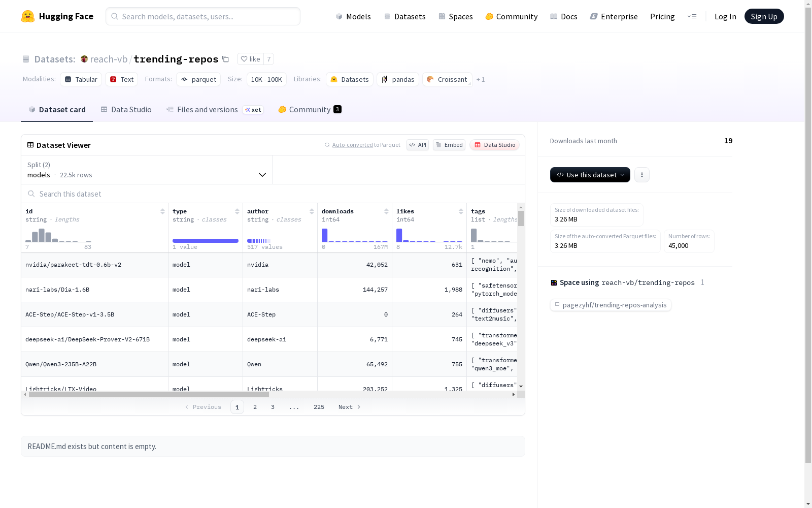Image resolution: width=812 pixels, height=508 pixels.
Task: Click the Tabular modality tag
Action: coord(81,79)
